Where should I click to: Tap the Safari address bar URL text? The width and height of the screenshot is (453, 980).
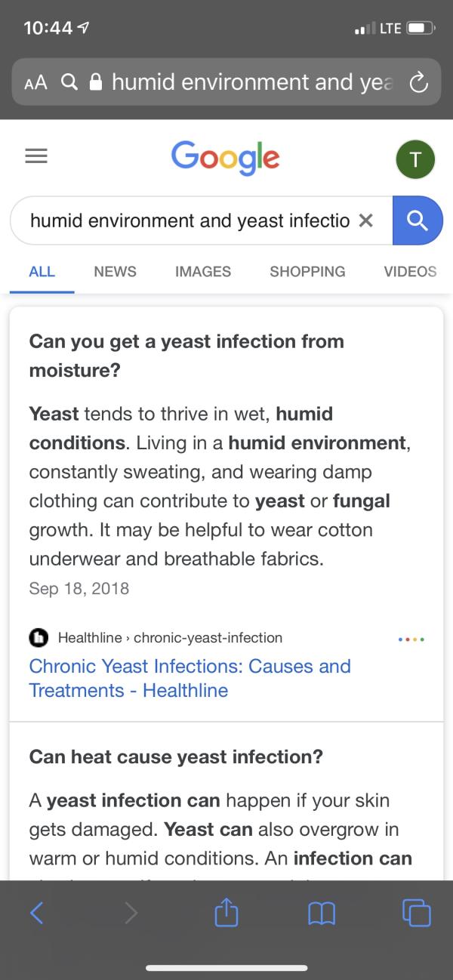pyautogui.click(x=252, y=82)
